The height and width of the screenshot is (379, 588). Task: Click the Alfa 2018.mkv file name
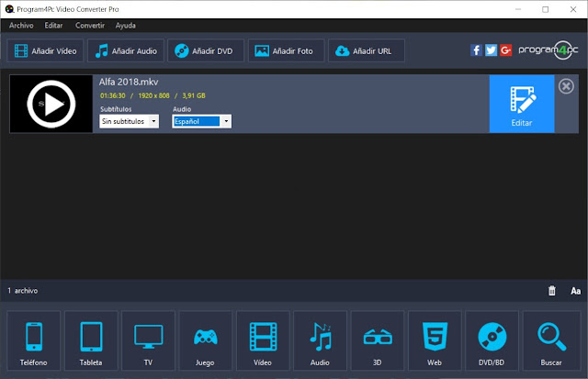pyautogui.click(x=129, y=82)
